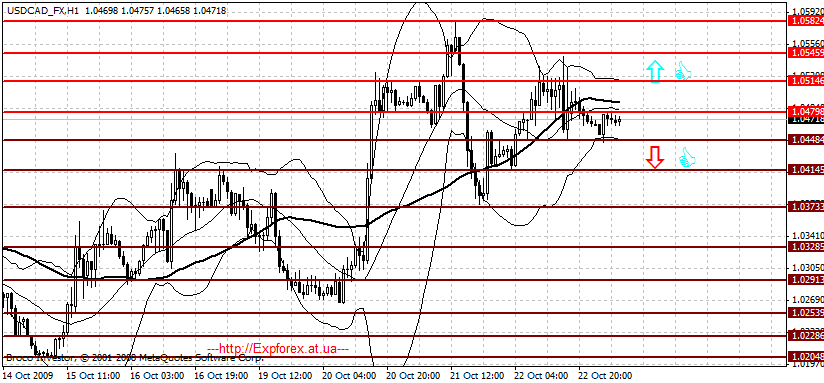Click the 1.03285 price level label
This screenshot has height=383, width=824.
click(806, 246)
